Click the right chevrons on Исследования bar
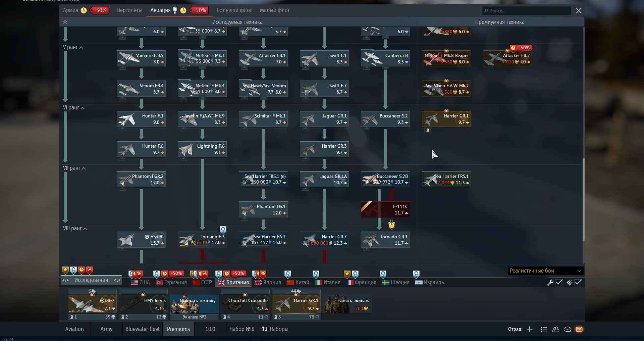The width and height of the screenshot is (644, 341). click(117, 280)
